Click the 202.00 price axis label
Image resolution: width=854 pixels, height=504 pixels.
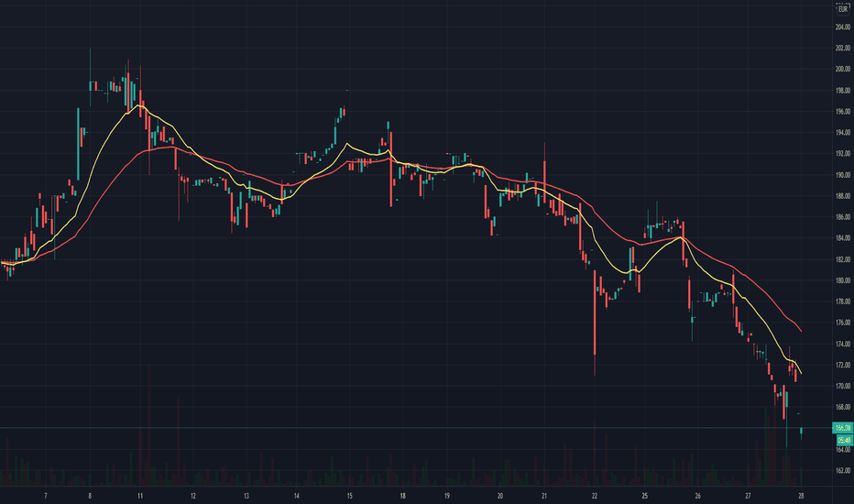tap(843, 48)
